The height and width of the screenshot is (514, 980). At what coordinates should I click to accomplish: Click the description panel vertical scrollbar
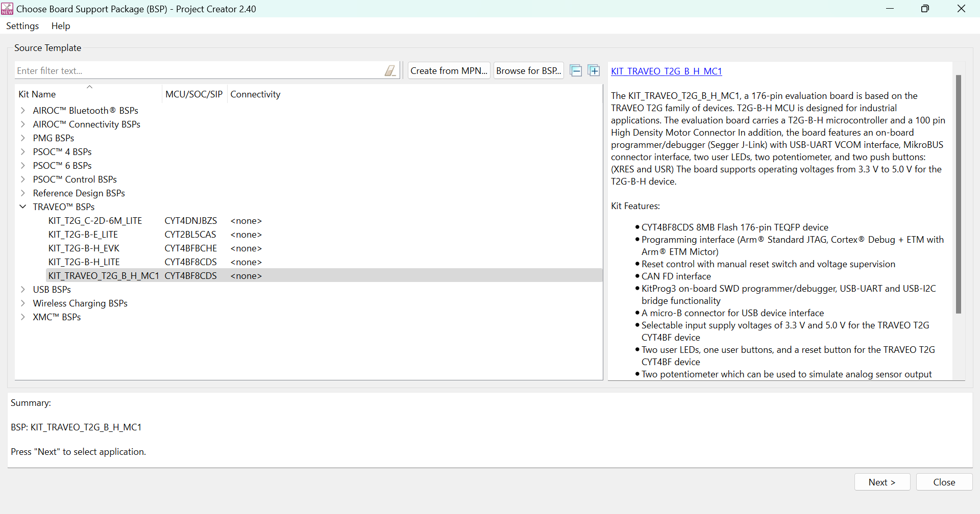(958, 194)
